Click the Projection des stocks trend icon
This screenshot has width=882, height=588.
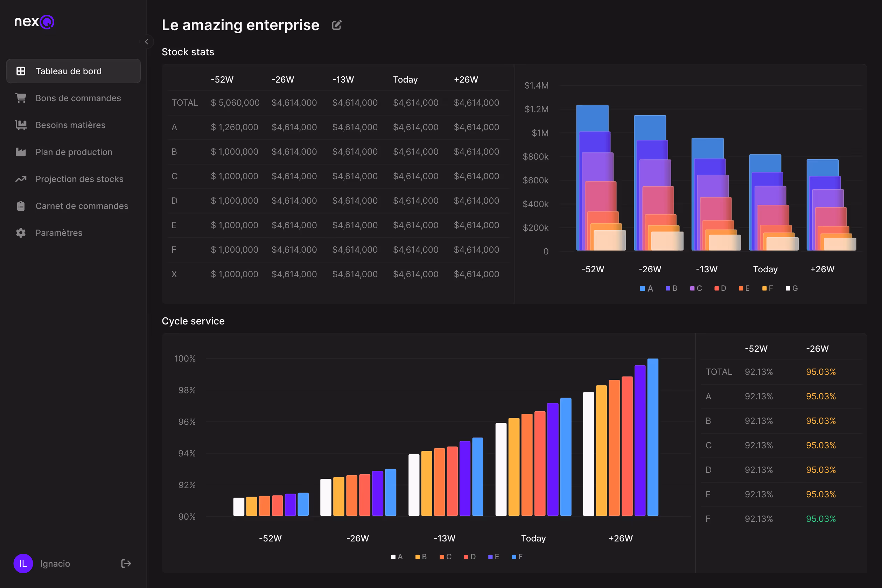21,179
